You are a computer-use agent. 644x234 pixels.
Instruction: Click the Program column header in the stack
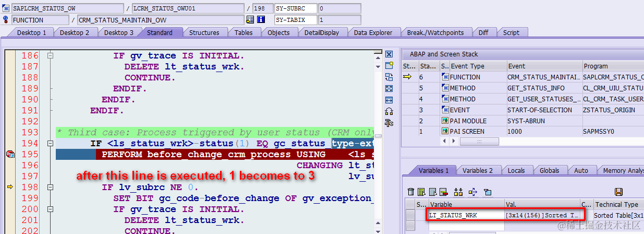point(612,66)
